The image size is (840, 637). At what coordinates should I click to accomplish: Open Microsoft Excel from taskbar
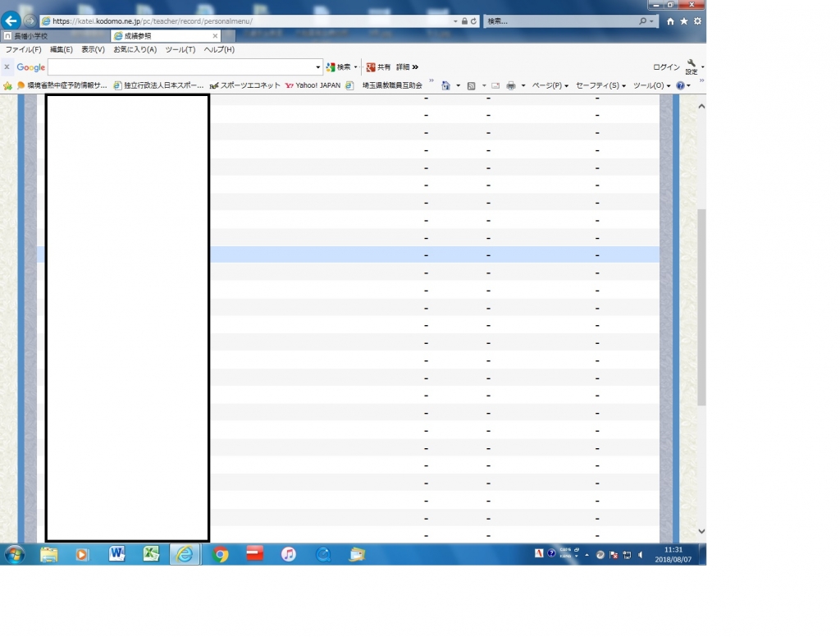pos(151,554)
